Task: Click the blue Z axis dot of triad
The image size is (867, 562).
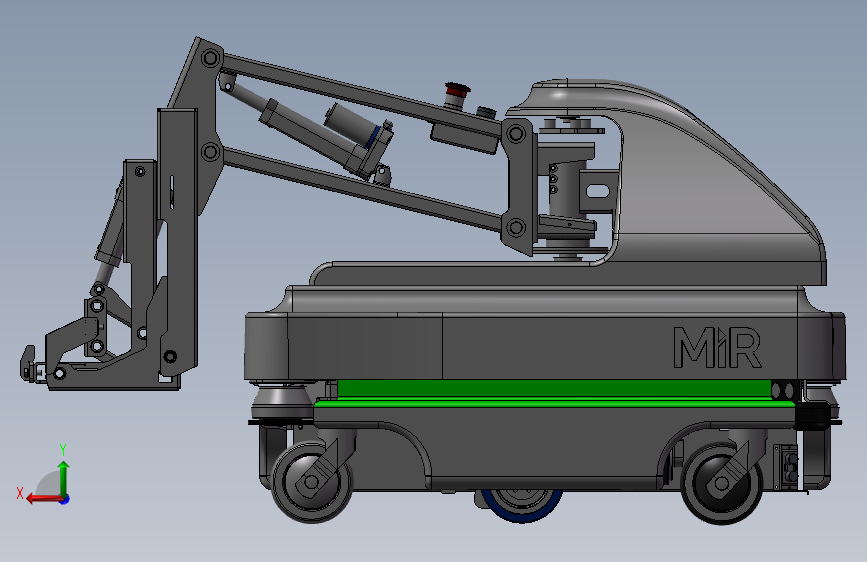Action: [65, 499]
